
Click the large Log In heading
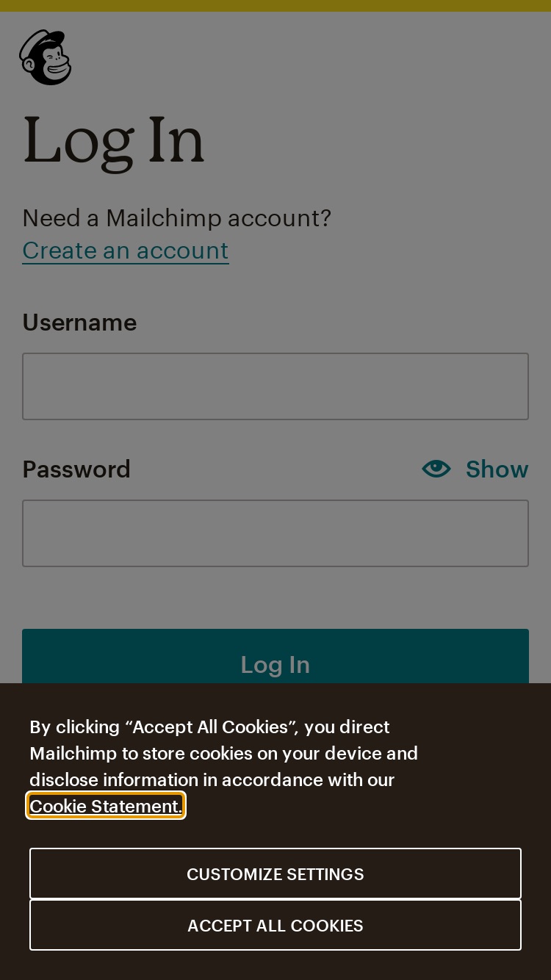coord(114,141)
